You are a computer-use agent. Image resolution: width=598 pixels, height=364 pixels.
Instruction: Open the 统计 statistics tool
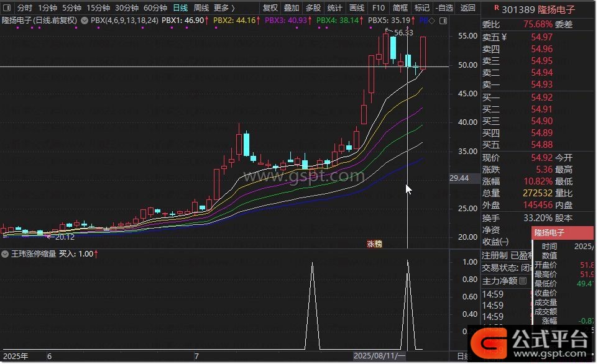(x=335, y=7)
